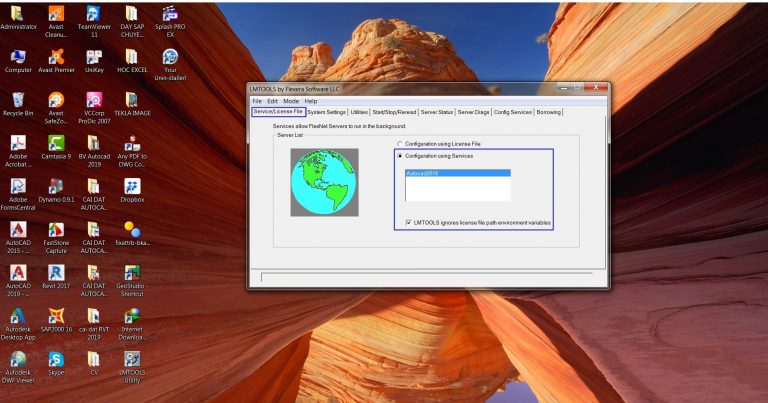Launch AutoCAD 2019 from the desktop
The width and height of the screenshot is (768, 403).
18,280
